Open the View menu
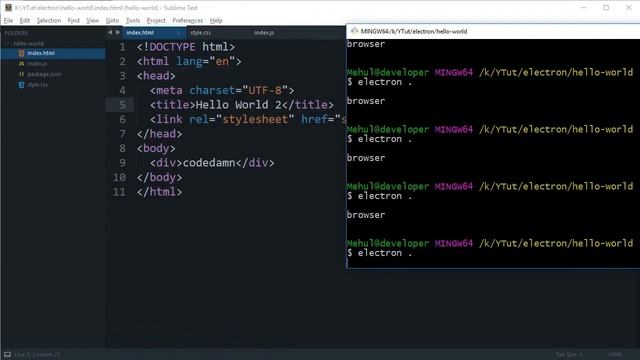 tap(93, 20)
